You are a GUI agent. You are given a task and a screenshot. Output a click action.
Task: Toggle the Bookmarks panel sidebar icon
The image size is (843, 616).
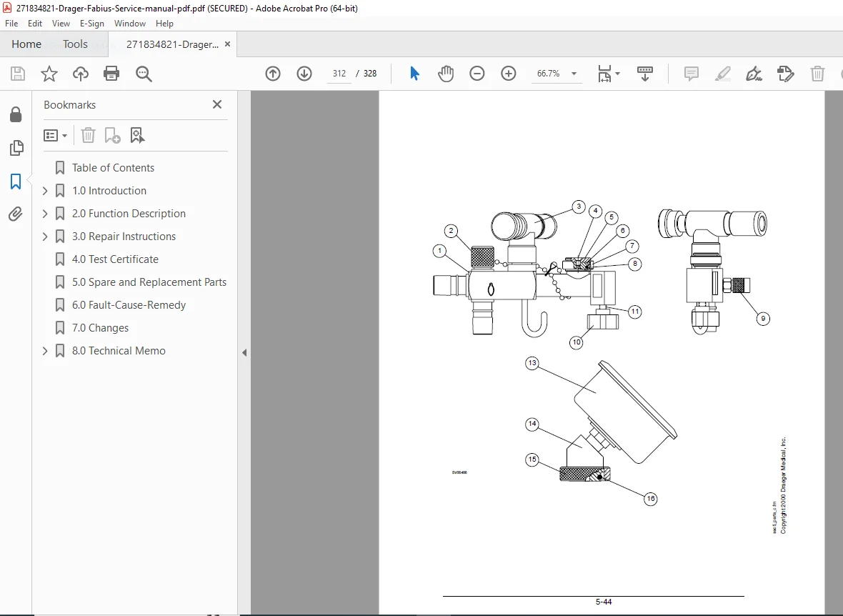(x=16, y=182)
